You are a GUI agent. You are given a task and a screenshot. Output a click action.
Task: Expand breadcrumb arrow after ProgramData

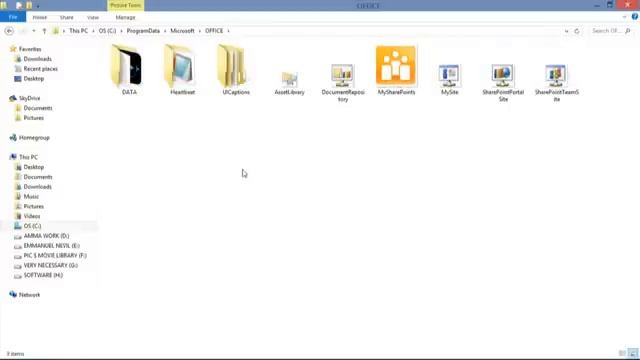[165, 31]
